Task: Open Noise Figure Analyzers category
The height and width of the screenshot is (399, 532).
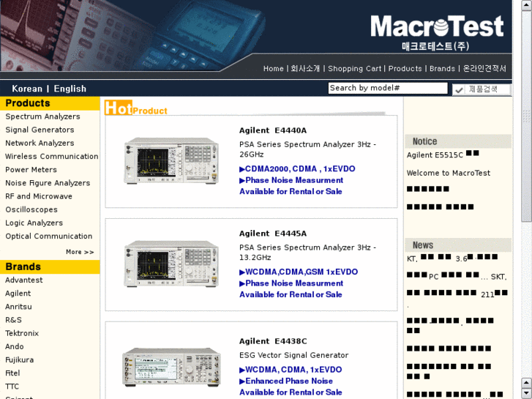Action: 48,183
